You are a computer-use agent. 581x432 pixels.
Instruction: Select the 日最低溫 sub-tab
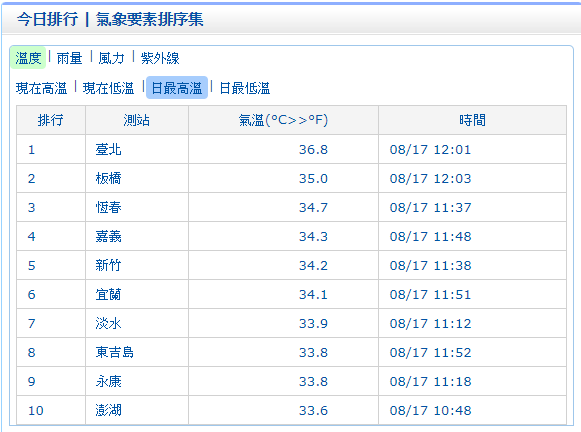click(245, 88)
